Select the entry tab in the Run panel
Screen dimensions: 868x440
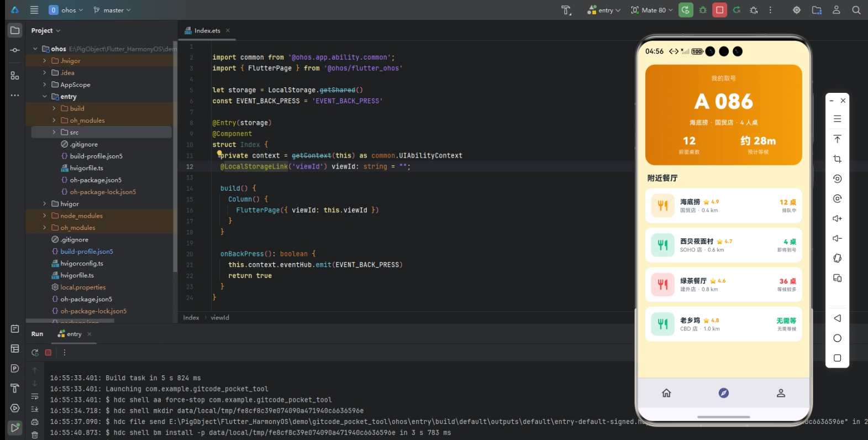coord(70,334)
